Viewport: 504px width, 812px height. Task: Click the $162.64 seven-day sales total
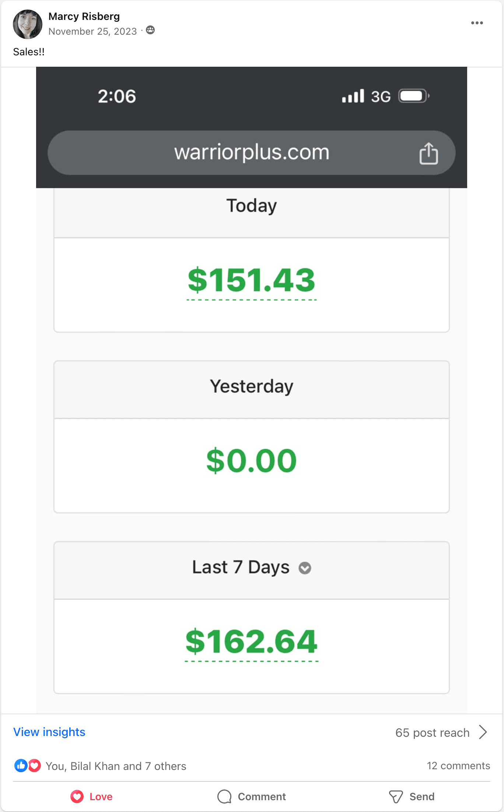coord(252,642)
